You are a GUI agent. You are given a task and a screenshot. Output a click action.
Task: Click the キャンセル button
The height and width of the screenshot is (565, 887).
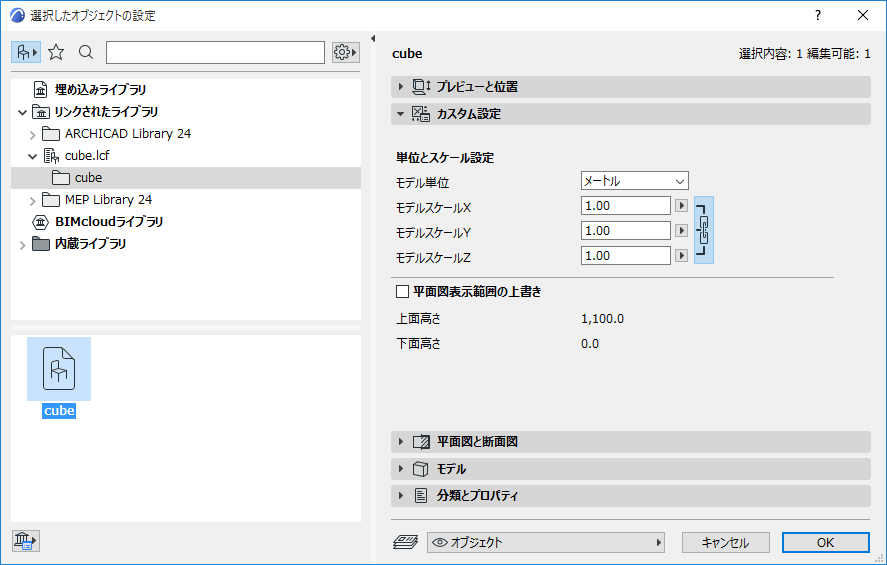pos(725,542)
